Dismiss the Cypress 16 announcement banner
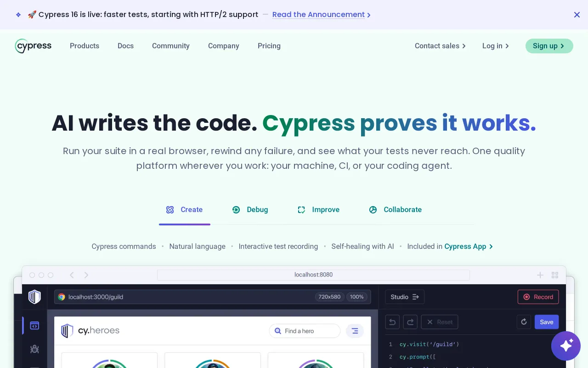The height and width of the screenshot is (368, 588). [577, 15]
